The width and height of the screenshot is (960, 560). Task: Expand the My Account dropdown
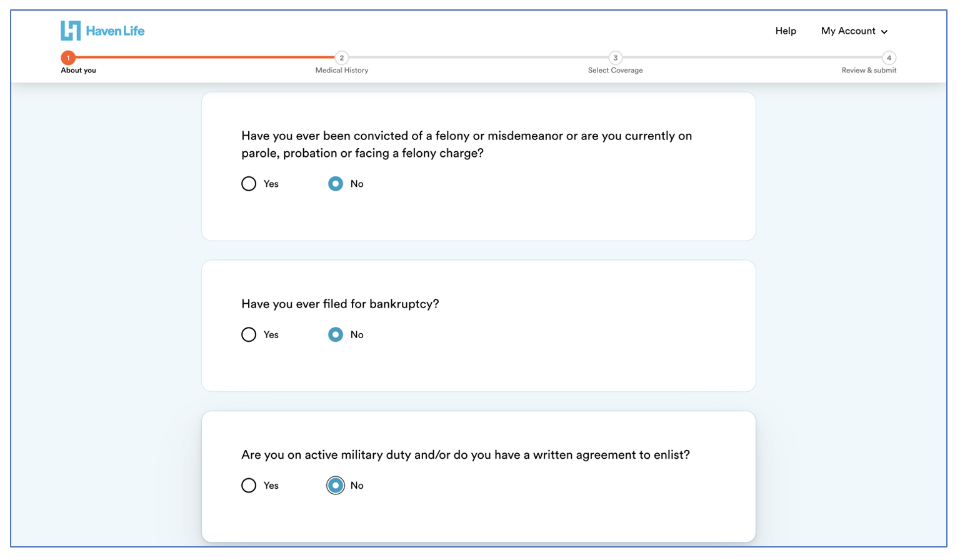(x=854, y=31)
